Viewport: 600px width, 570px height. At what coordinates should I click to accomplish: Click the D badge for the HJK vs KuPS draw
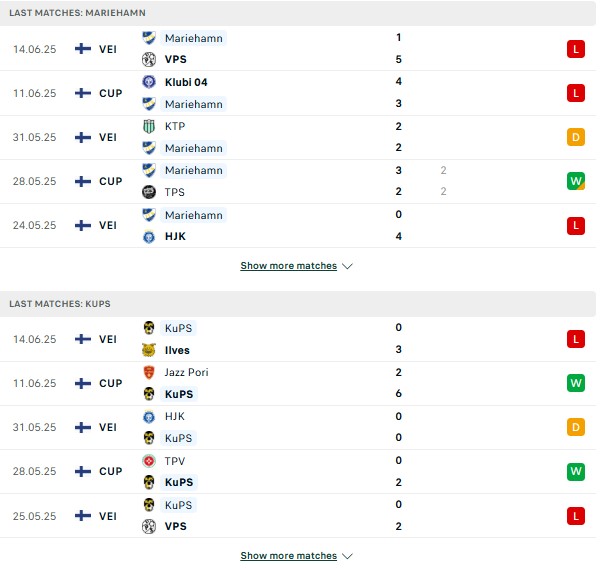point(576,427)
